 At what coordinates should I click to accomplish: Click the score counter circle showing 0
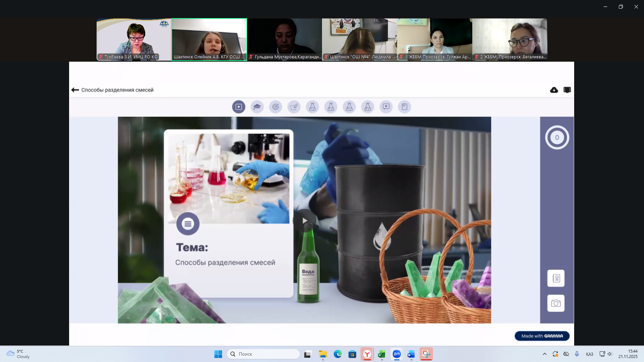[x=557, y=137]
